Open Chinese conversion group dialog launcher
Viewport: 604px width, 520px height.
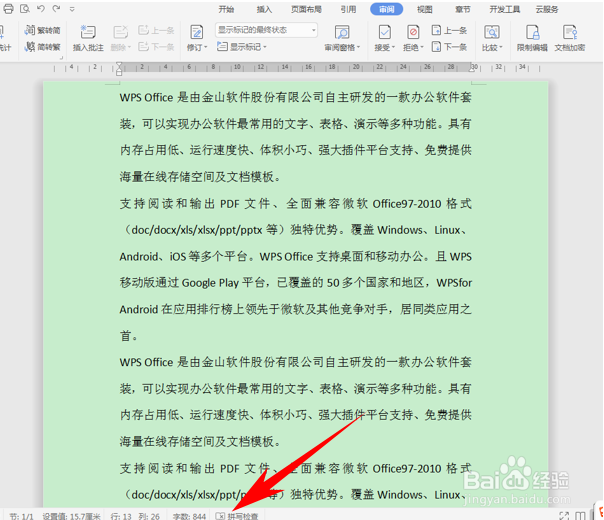61,58
